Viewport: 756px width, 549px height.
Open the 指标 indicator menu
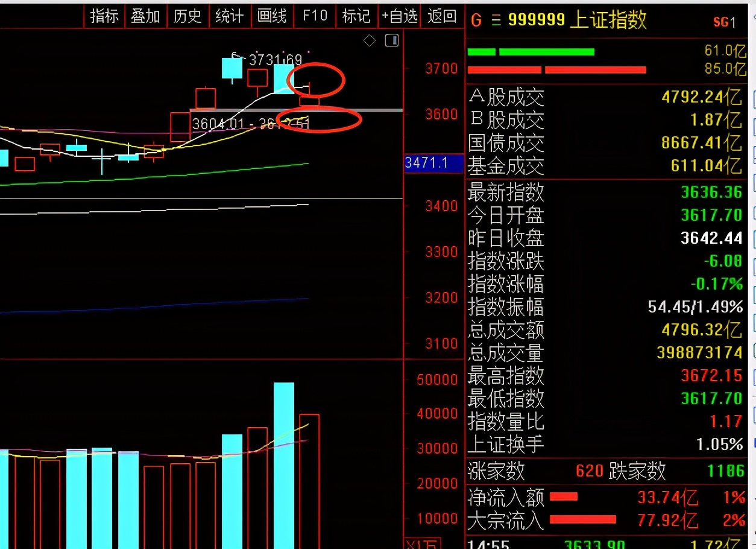(104, 16)
